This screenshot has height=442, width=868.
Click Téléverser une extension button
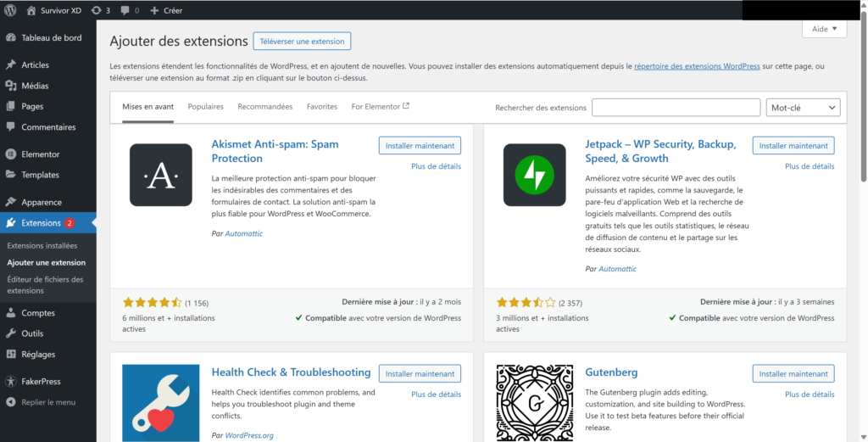point(302,41)
